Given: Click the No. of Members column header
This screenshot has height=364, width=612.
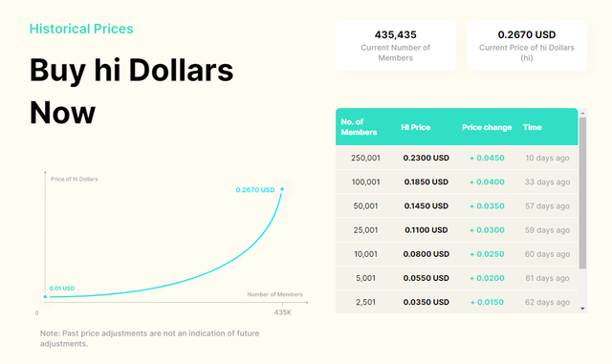Looking at the screenshot, I should pos(359,127).
